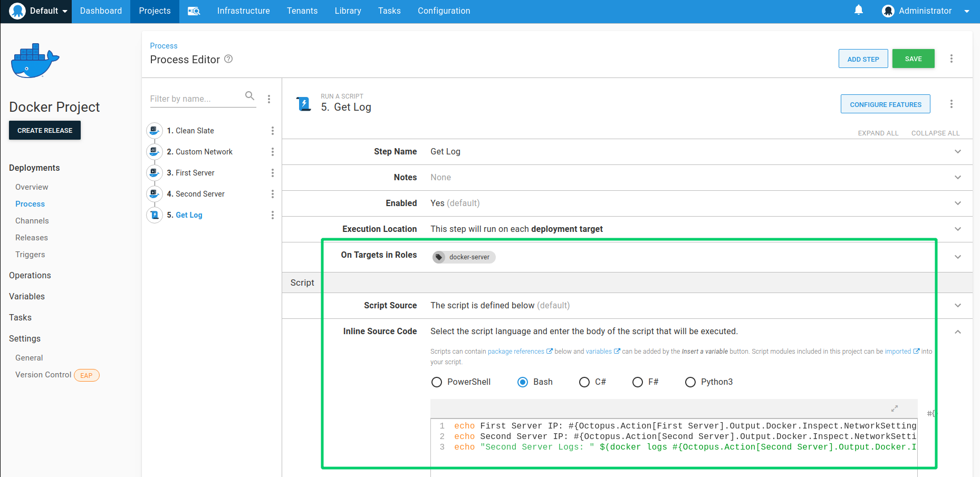Click in the Filter by name field
Screen dimensions: 980x477
195,99
